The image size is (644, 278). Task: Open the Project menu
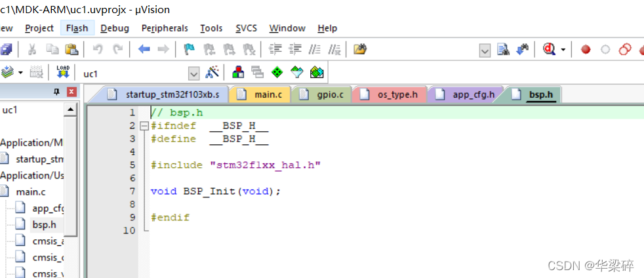[39, 28]
